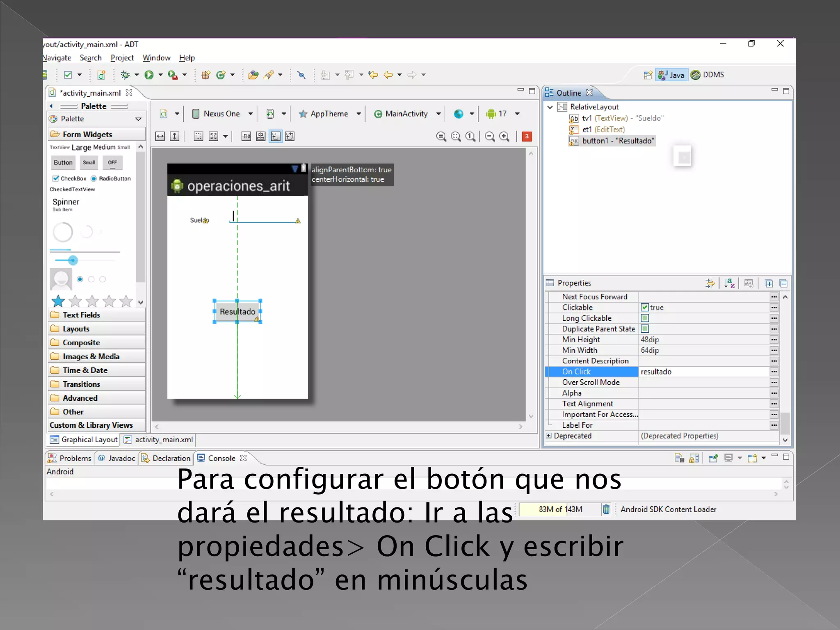The width and height of the screenshot is (840, 630).
Task: Select tv1 (TextView) Sueldo in Outline
Action: pos(616,118)
